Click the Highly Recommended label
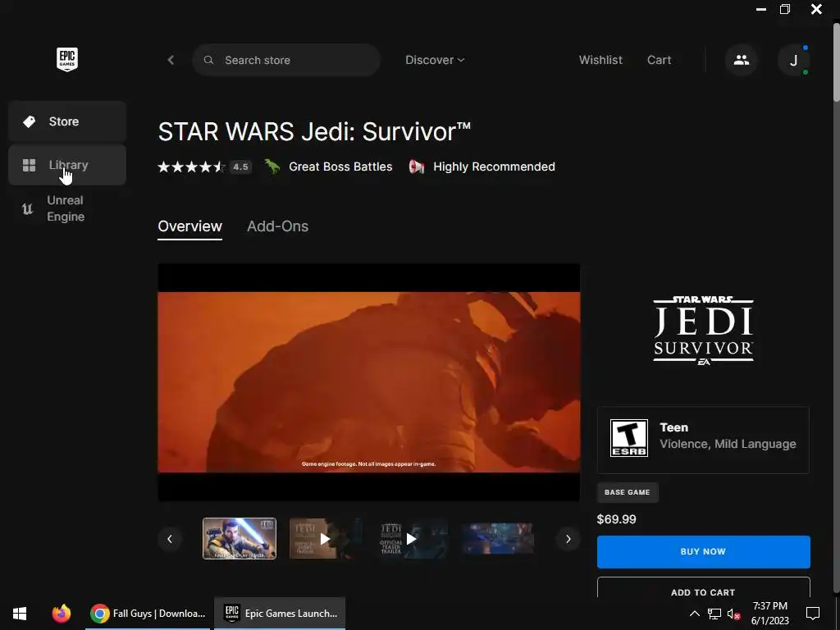This screenshot has width=840, height=630. point(494,167)
